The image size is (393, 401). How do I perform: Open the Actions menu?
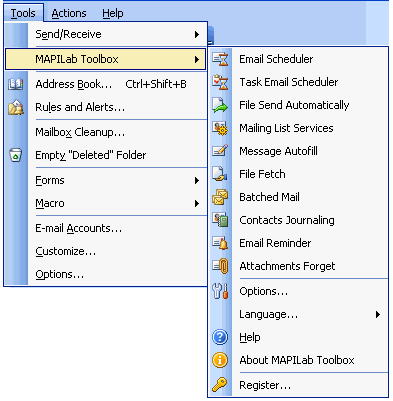click(69, 13)
